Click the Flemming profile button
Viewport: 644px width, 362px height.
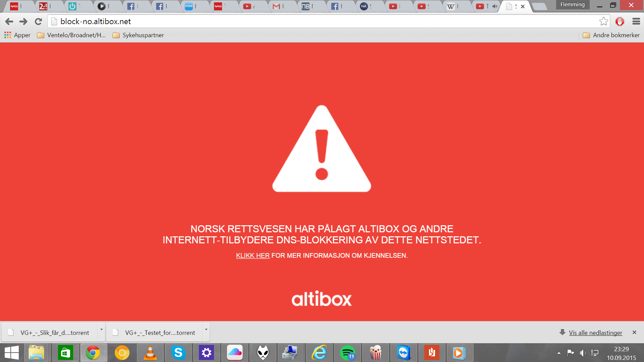(572, 5)
